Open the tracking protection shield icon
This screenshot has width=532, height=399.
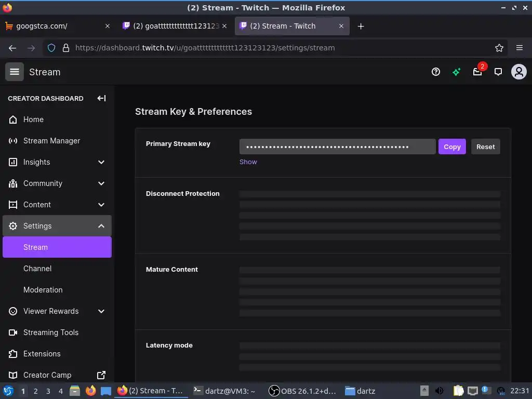(x=51, y=48)
